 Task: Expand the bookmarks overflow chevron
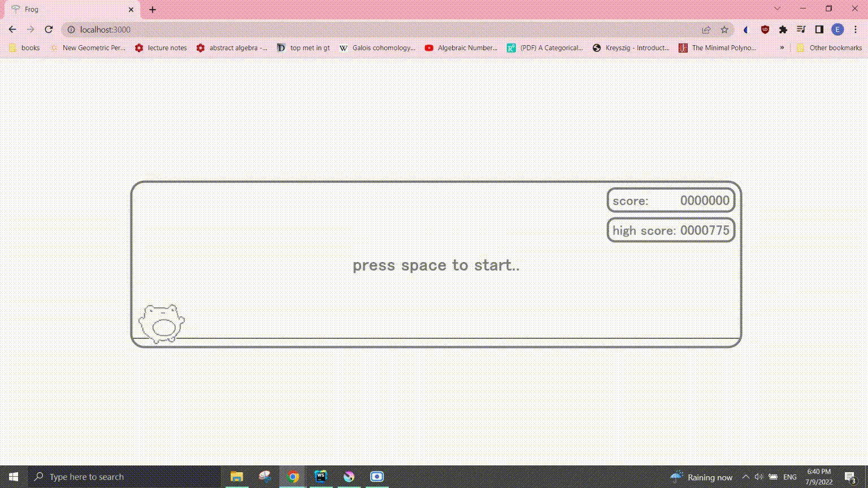[783, 48]
